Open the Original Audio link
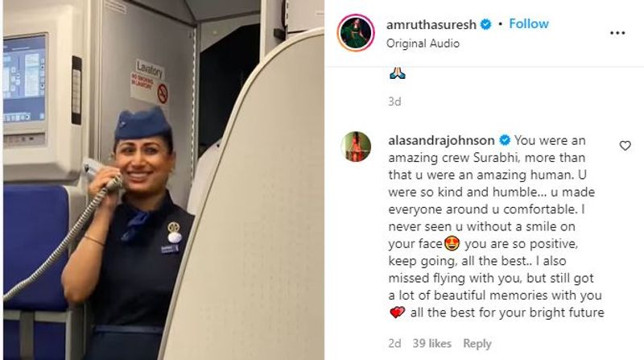The width and height of the screenshot is (644, 360). coord(423,43)
